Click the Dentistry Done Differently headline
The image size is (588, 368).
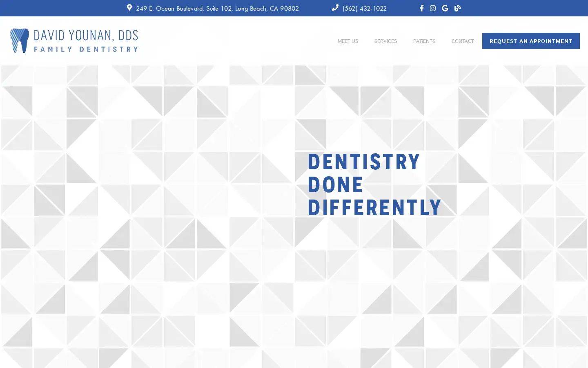pos(374,184)
